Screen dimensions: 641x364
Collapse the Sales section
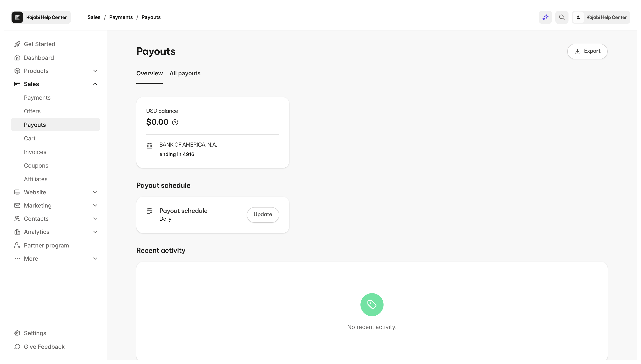pos(95,84)
